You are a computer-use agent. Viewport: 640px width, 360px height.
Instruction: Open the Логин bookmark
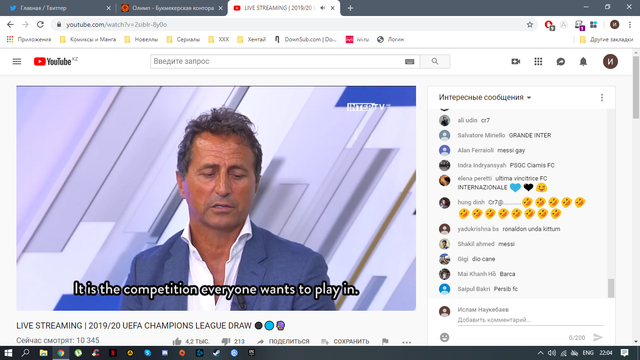[391, 40]
